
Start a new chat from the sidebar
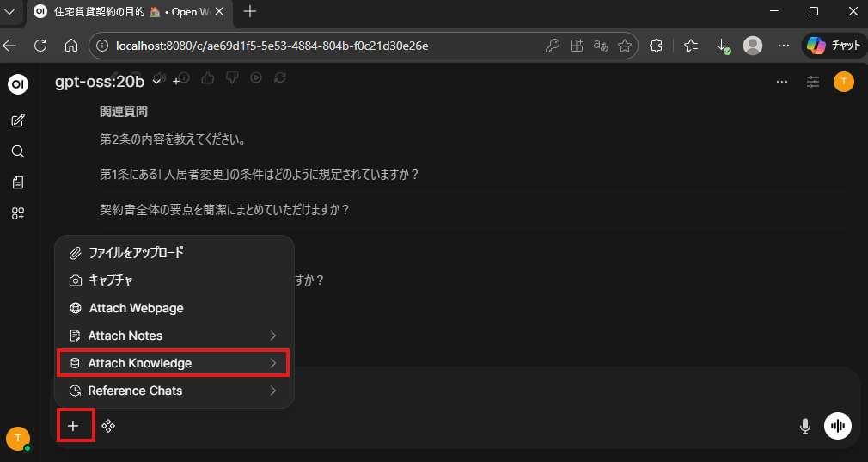(17, 120)
